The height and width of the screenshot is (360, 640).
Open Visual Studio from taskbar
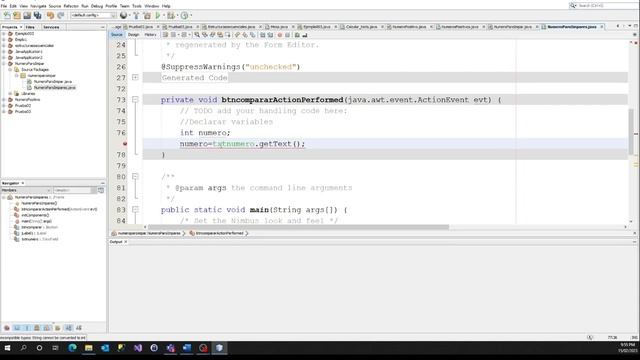tap(138, 348)
